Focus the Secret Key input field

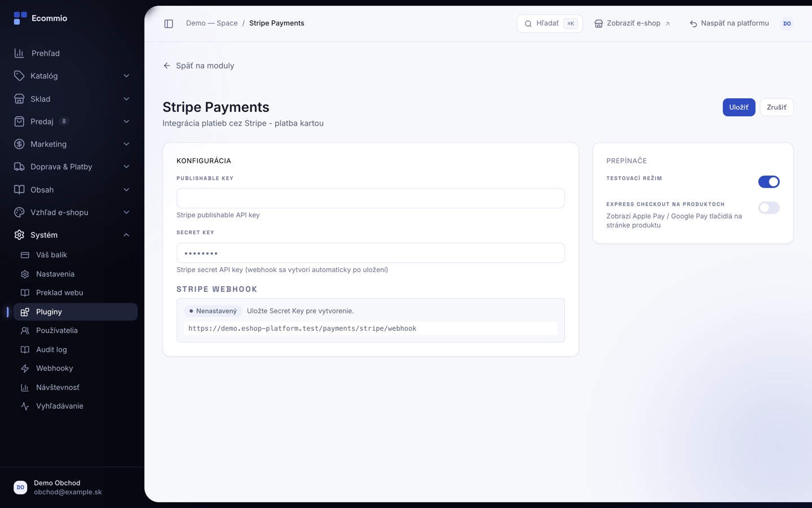pos(370,253)
